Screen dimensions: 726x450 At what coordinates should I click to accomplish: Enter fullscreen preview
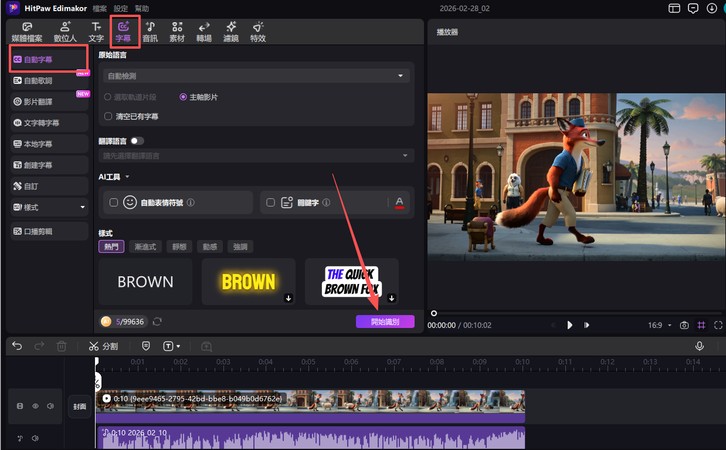pos(718,325)
